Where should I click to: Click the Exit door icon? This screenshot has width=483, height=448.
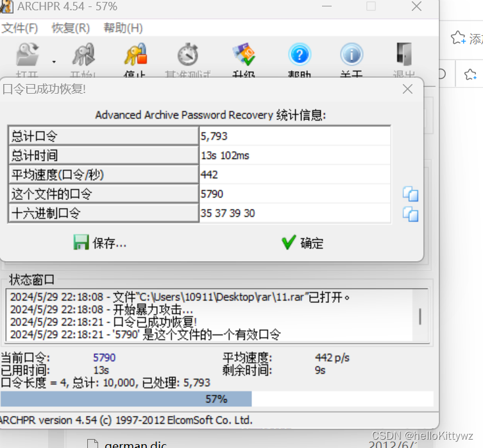coord(404,55)
